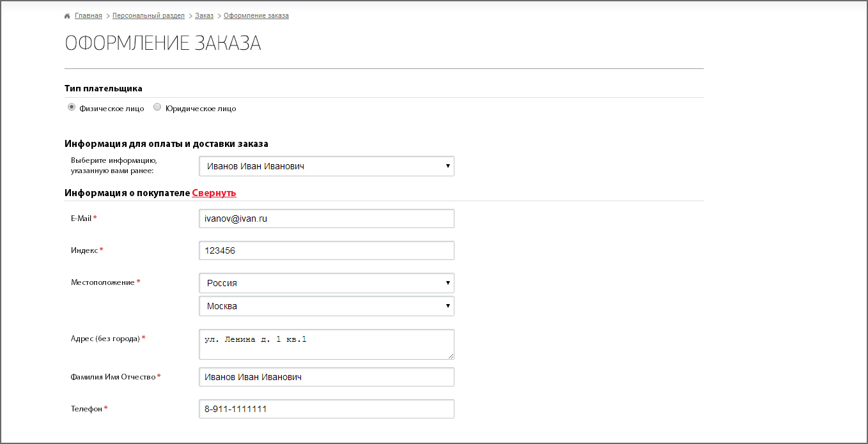The height and width of the screenshot is (444, 868).
Task: Click the 'Местоположение' field label text
Action: pos(103,282)
